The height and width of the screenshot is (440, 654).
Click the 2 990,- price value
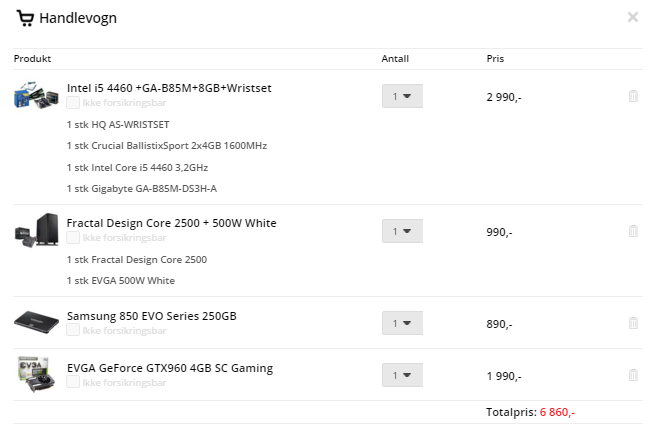pyautogui.click(x=504, y=97)
